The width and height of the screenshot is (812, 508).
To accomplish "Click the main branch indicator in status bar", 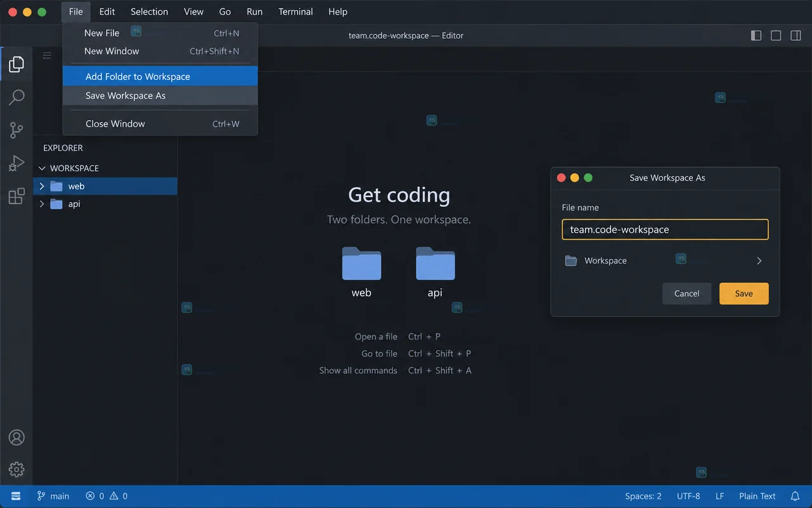I will [x=53, y=496].
